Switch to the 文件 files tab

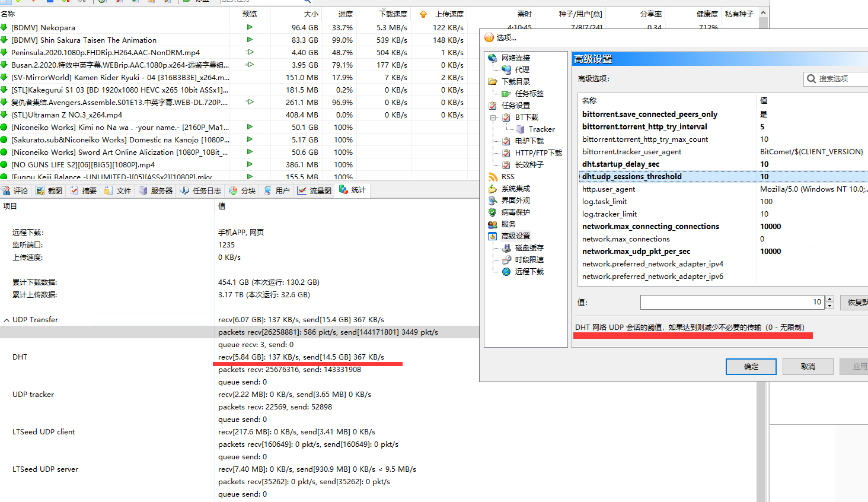[x=117, y=190]
